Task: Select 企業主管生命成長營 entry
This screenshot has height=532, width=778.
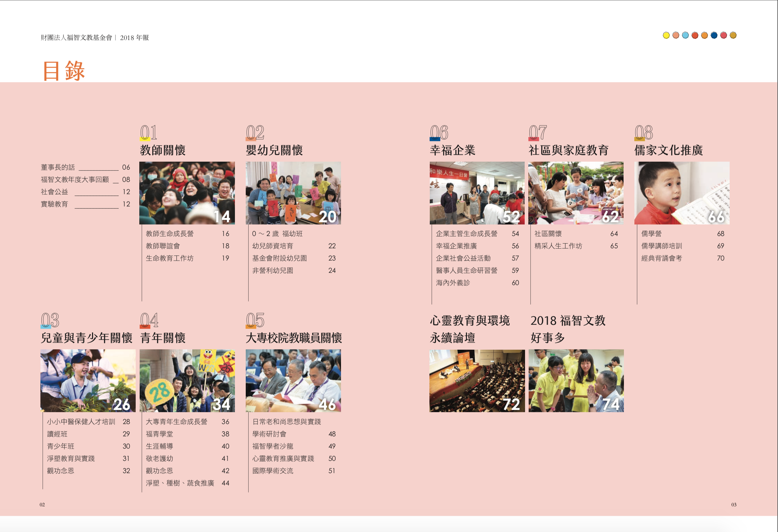Action: [x=466, y=234]
